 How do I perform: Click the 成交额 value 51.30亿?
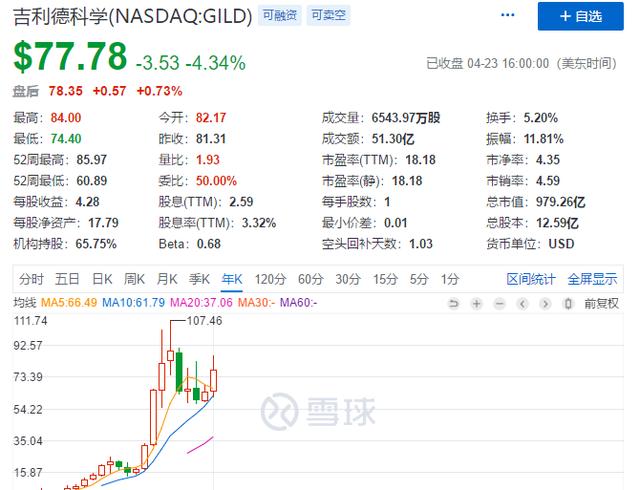pos(393,139)
